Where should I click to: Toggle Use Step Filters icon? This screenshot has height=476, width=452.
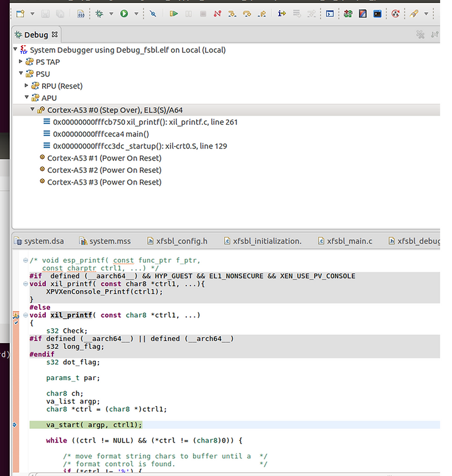click(x=311, y=13)
